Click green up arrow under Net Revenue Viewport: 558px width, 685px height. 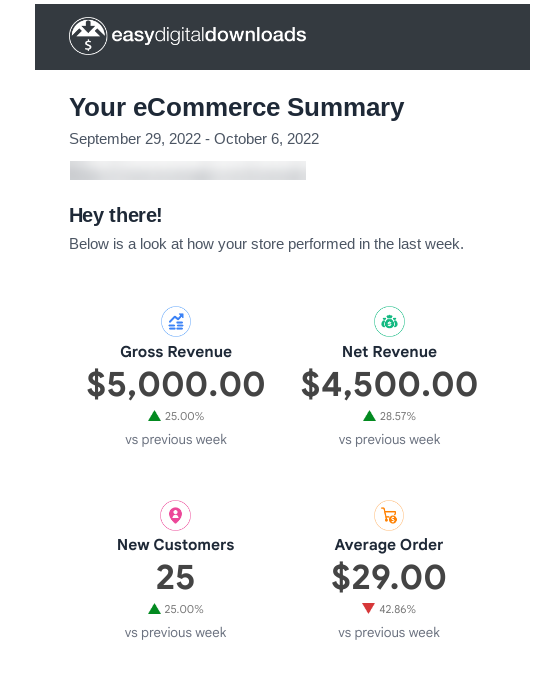tap(369, 416)
